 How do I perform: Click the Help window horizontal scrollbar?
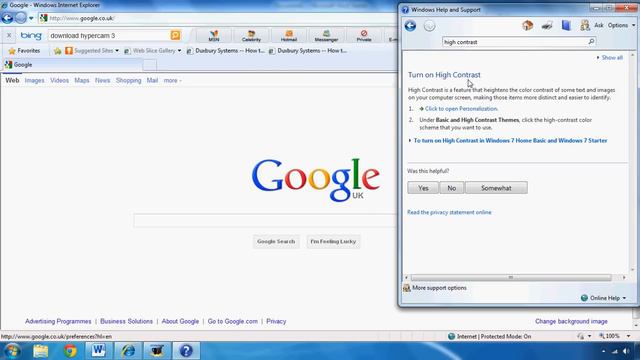point(511,278)
